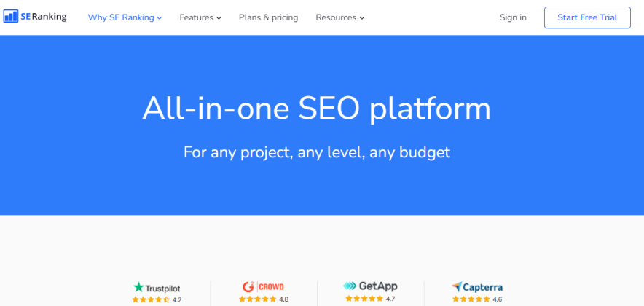Click the G2 Crowd star rating
Screen dimensions: 644x306
pyautogui.click(x=257, y=299)
